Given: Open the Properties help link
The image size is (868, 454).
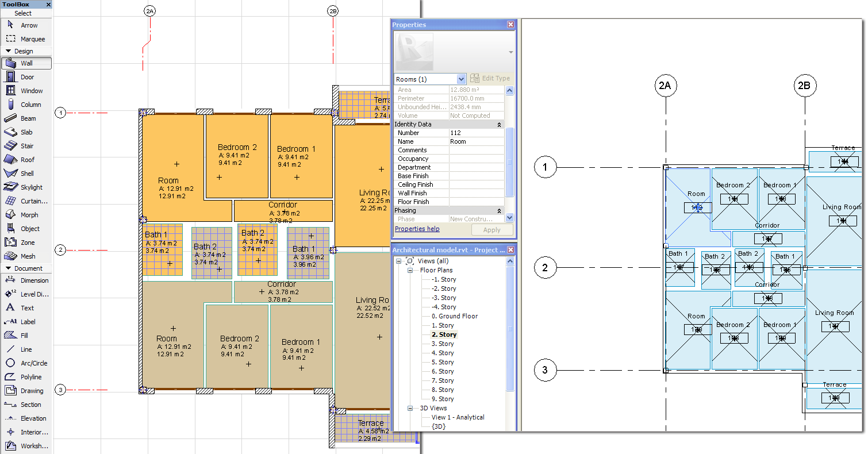Looking at the screenshot, I should [417, 229].
